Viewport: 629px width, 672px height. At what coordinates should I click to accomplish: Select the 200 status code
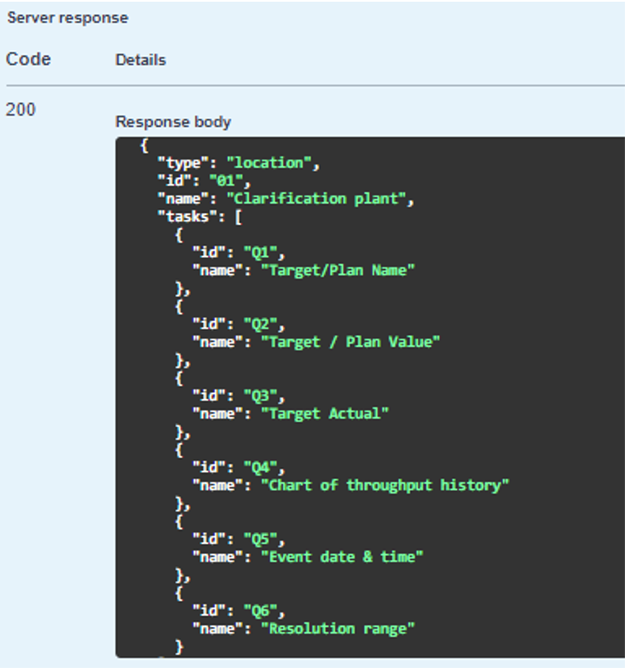(x=21, y=109)
